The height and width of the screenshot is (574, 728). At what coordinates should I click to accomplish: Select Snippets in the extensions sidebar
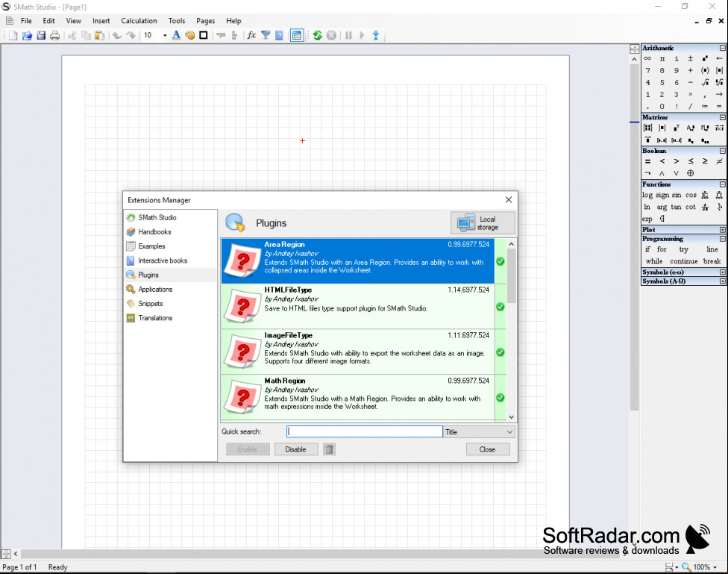[x=151, y=304]
